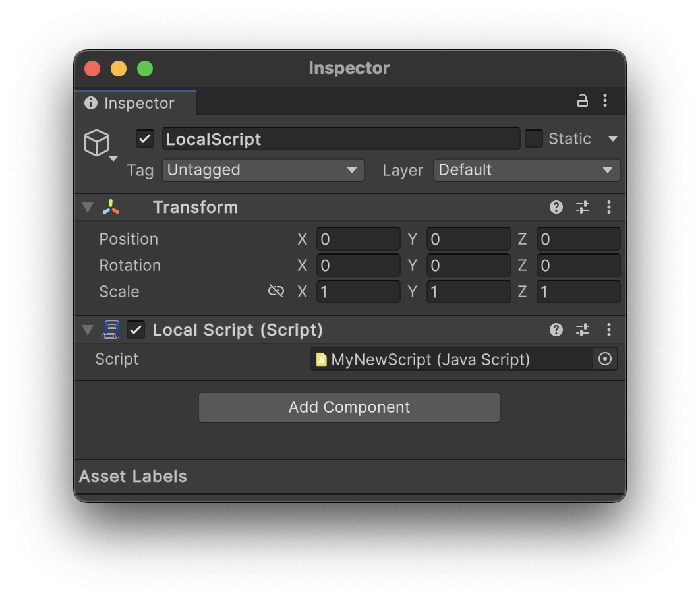The height and width of the screenshot is (600, 700).
Task: Open the Layer dropdown showing Default
Action: coord(526,170)
